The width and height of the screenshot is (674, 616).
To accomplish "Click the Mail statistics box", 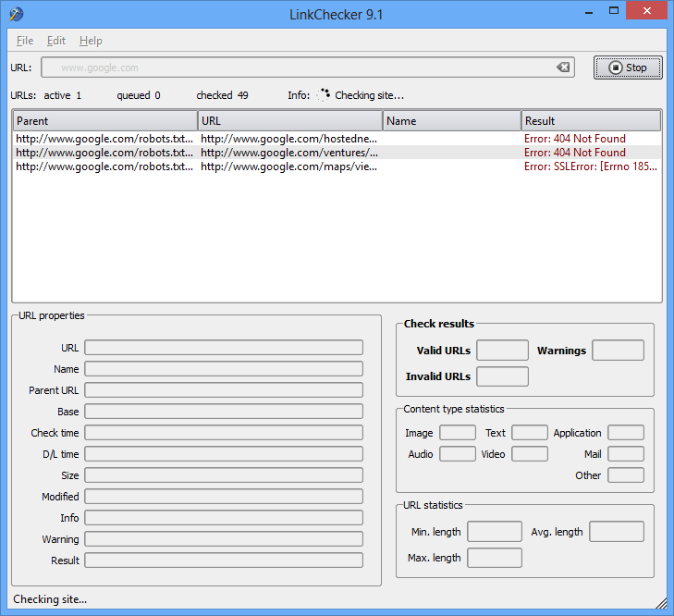I will pyautogui.click(x=626, y=454).
